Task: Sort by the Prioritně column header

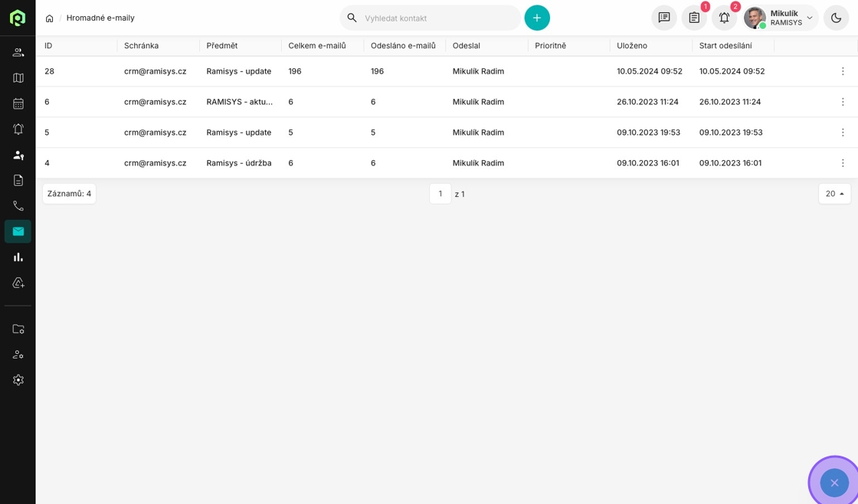Action: pos(551,45)
